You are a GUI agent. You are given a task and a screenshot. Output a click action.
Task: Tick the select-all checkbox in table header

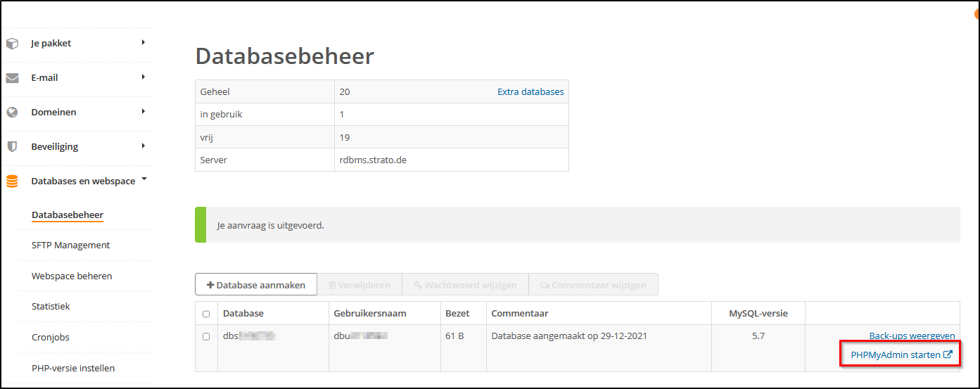pos(206,314)
